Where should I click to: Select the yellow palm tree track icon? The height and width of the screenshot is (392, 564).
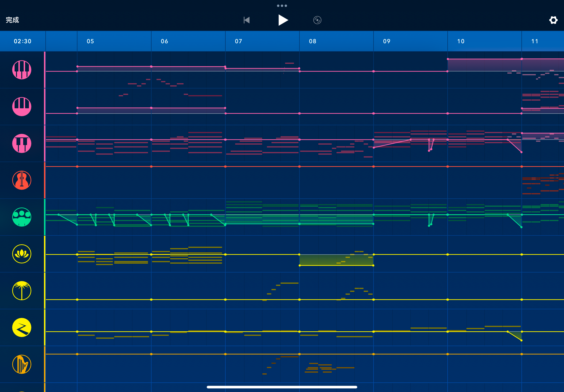tap(22, 291)
